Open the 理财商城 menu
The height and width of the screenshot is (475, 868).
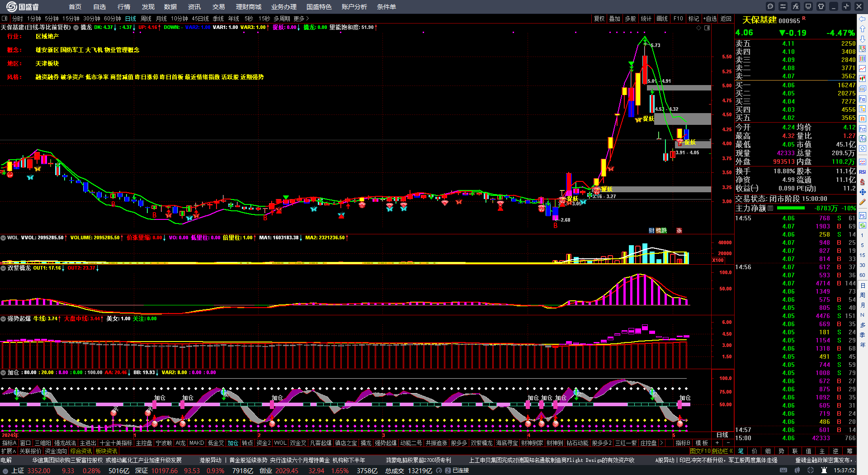pyautogui.click(x=249, y=7)
